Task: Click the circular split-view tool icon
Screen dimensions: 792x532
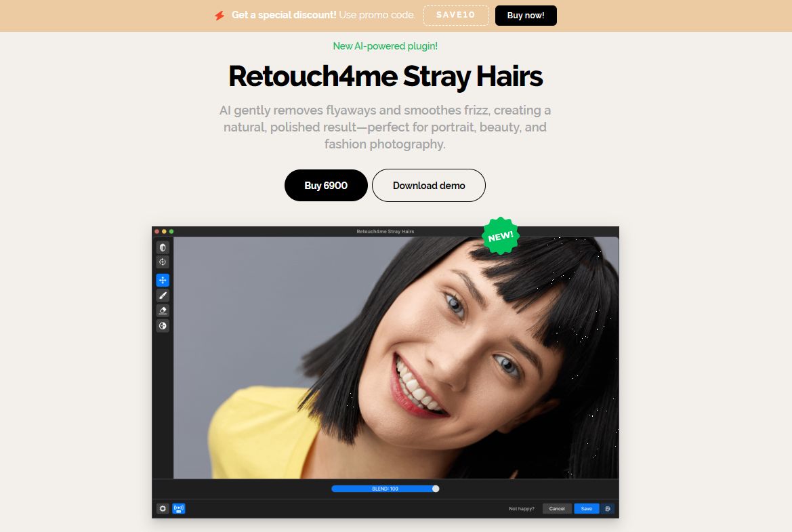Action: coord(163,326)
